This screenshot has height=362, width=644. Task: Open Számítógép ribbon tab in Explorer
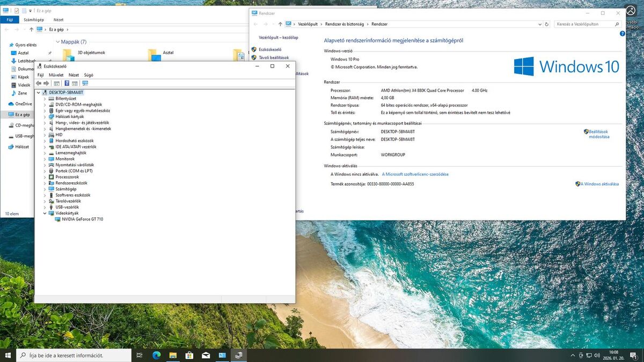33,20
